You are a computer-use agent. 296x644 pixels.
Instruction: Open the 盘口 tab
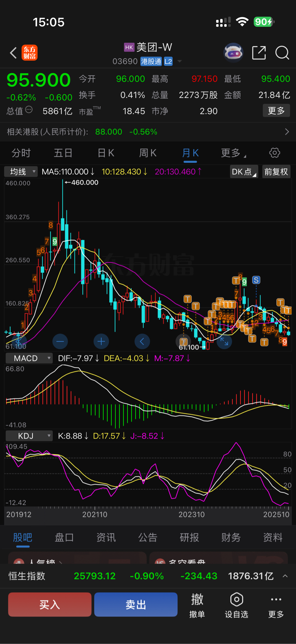(64, 538)
